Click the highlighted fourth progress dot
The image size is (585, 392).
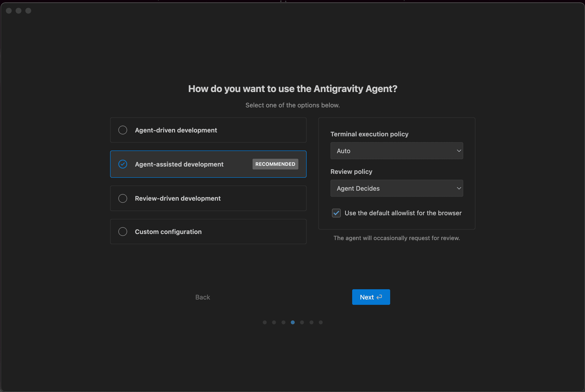point(292,322)
